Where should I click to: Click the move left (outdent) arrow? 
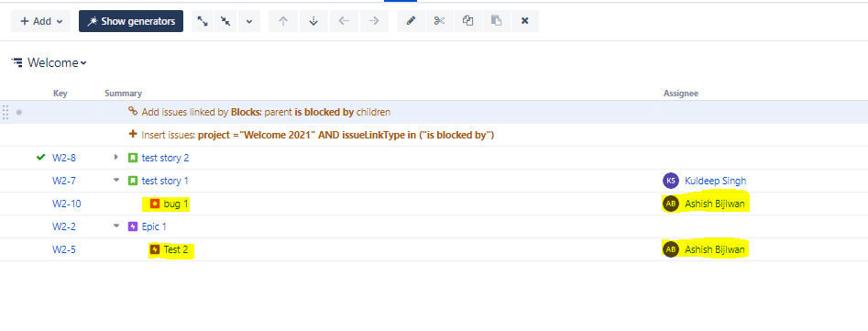pyautogui.click(x=344, y=21)
